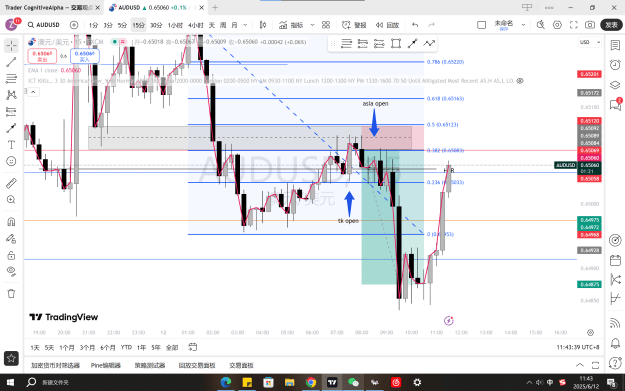Show hidden system tray icons

coord(529,383)
